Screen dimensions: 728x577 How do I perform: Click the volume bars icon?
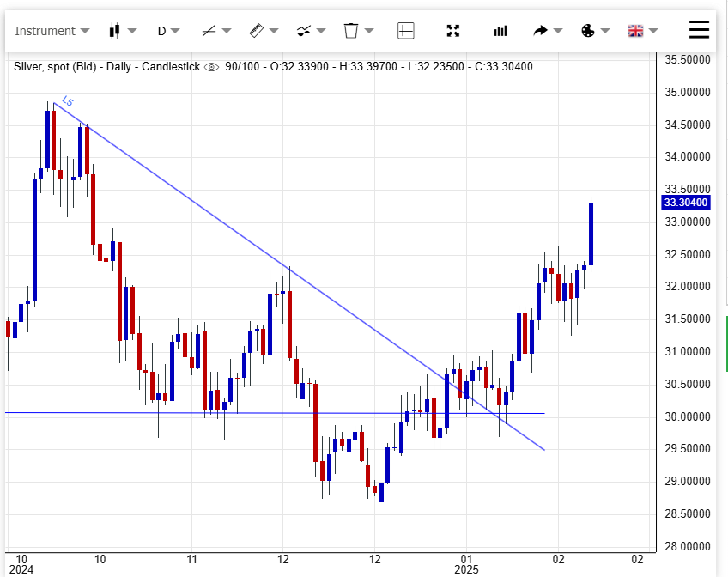click(x=500, y=31)
